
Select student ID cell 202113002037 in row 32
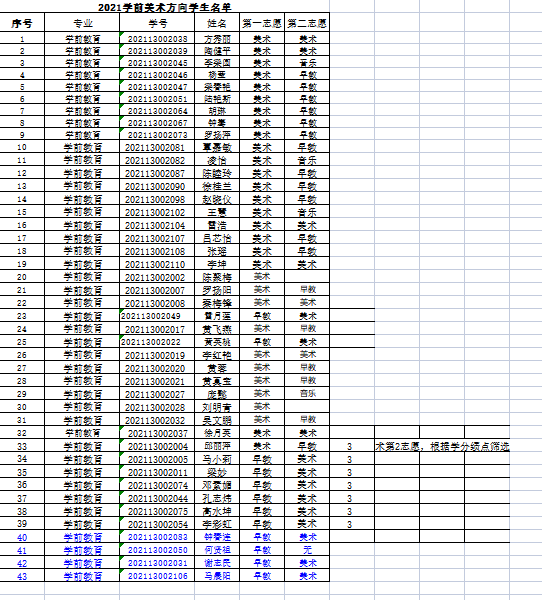157,433
